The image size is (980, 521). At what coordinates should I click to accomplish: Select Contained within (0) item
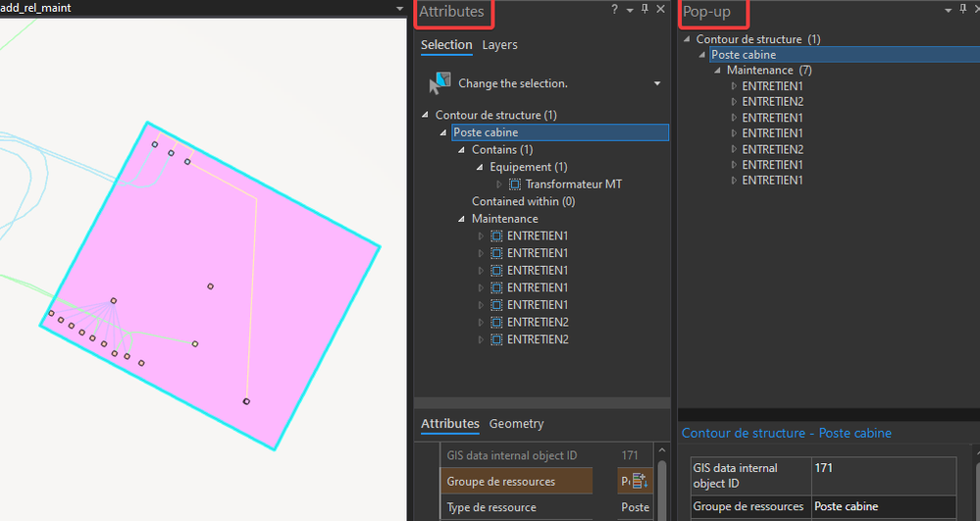pos(523,201)
